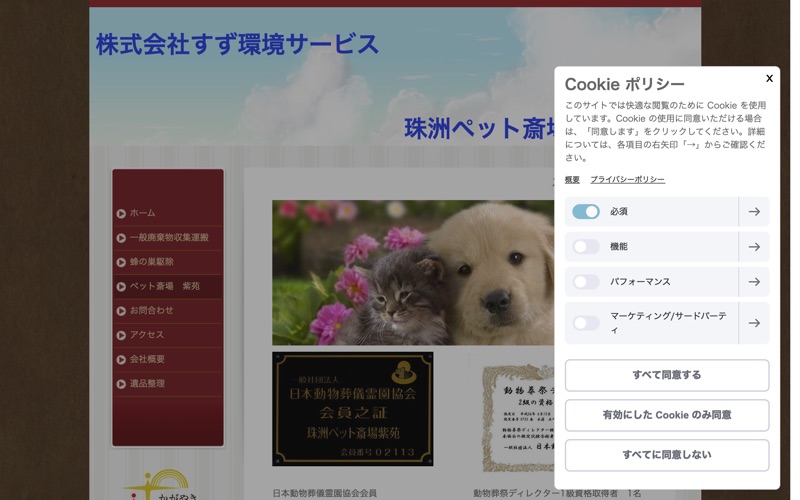
Task: Click play-arrow icon beside 遺品整理
Action: point(121,384)
